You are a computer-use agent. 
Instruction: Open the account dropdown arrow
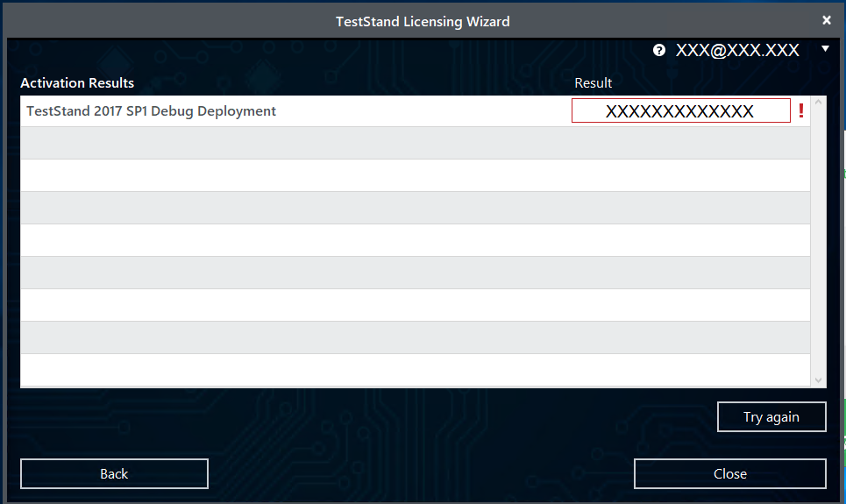tap(825, 48)
